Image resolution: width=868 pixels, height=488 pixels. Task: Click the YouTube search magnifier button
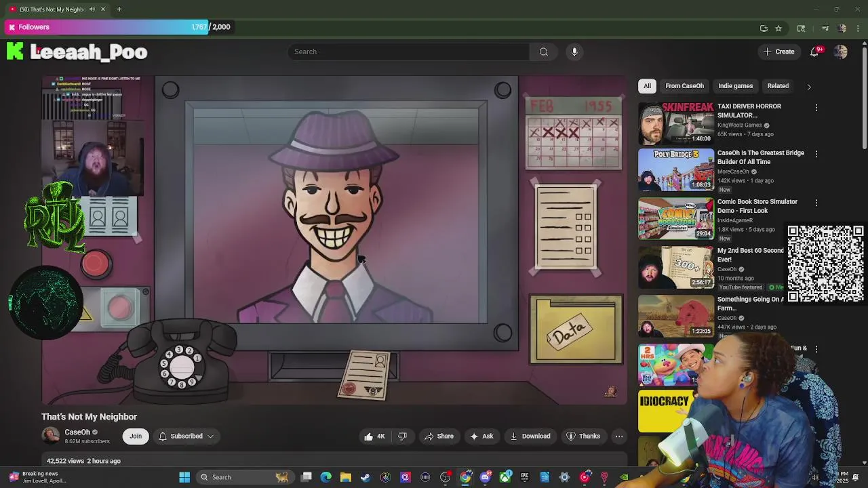pyautogui.click(x=544, y=52)
